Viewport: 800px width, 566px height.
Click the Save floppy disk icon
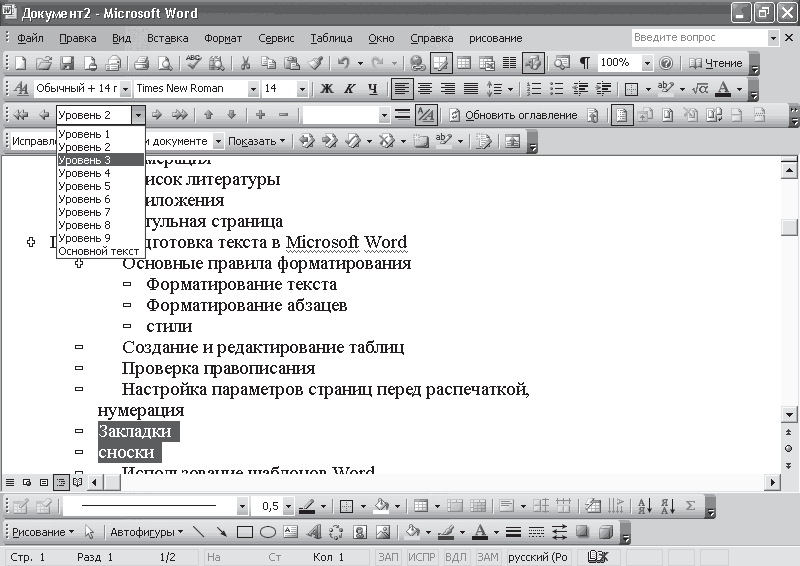[x=67, y=63]
